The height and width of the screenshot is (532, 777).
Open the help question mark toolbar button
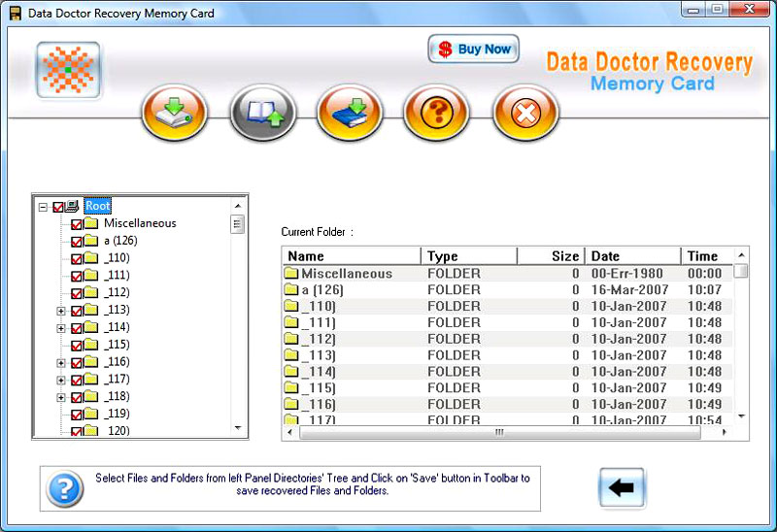[436, 113]
